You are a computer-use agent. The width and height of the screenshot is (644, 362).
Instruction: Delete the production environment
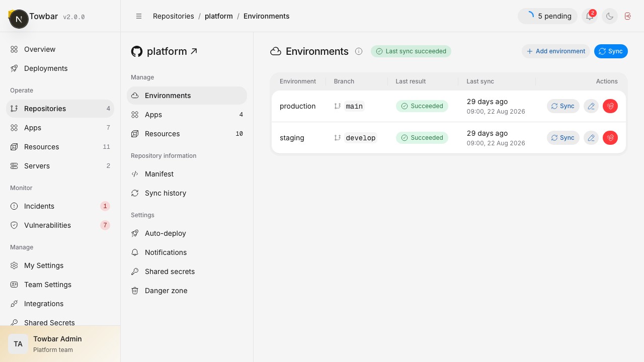click(x=610, y=106)
